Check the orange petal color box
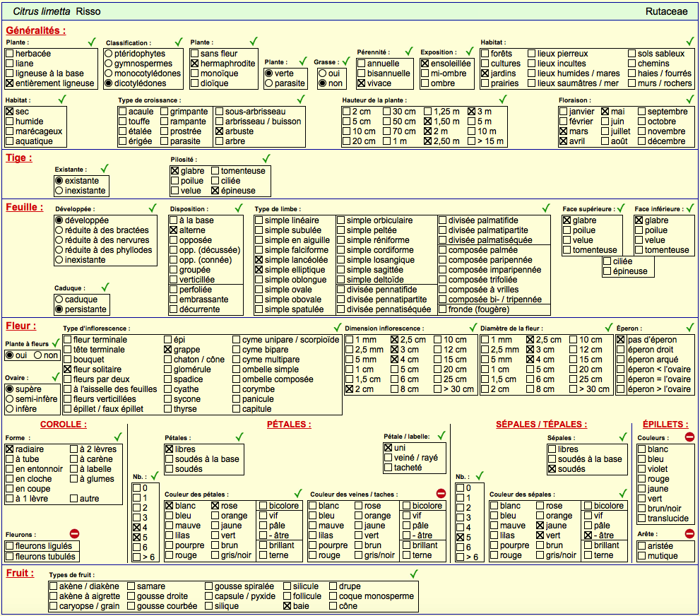The width and height of the screenshot is (700, 616). (x=215, y=516)
